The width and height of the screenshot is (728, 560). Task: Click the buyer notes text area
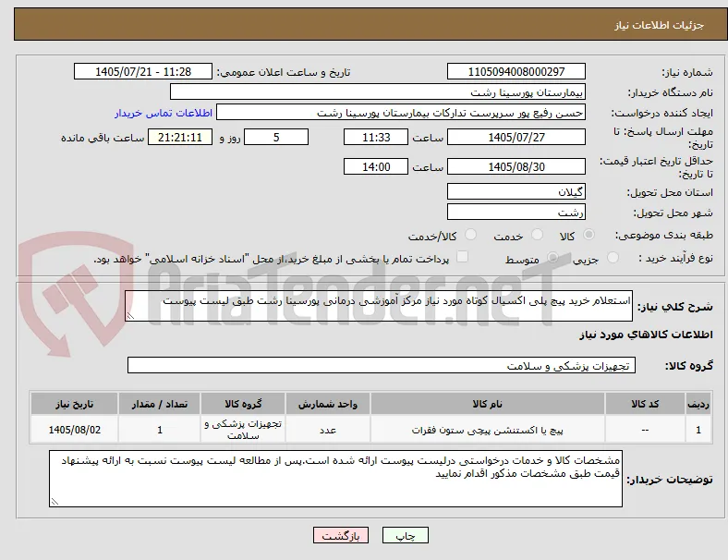coord(335,479)
